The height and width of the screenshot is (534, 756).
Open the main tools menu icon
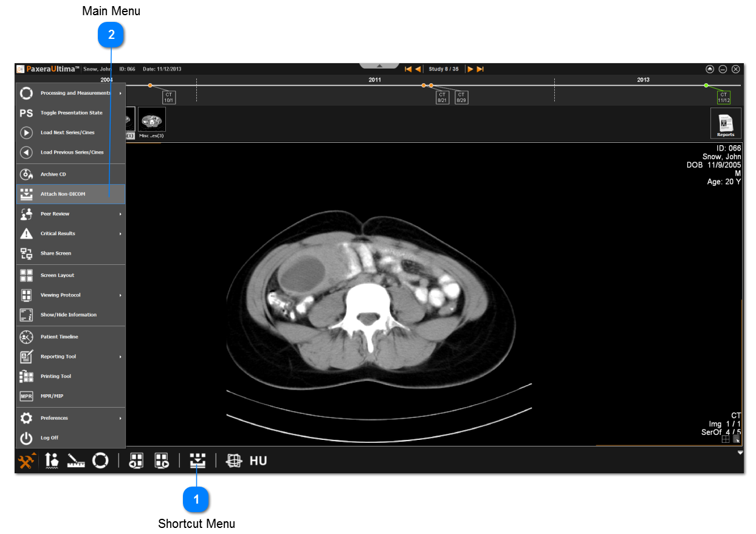[27, 461]
